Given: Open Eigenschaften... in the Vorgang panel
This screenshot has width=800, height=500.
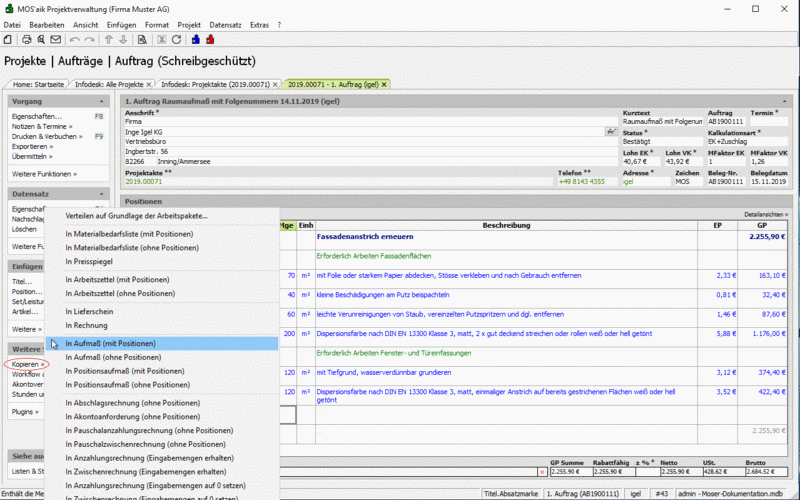Looking at the screenshot, I should click(37, 116).
